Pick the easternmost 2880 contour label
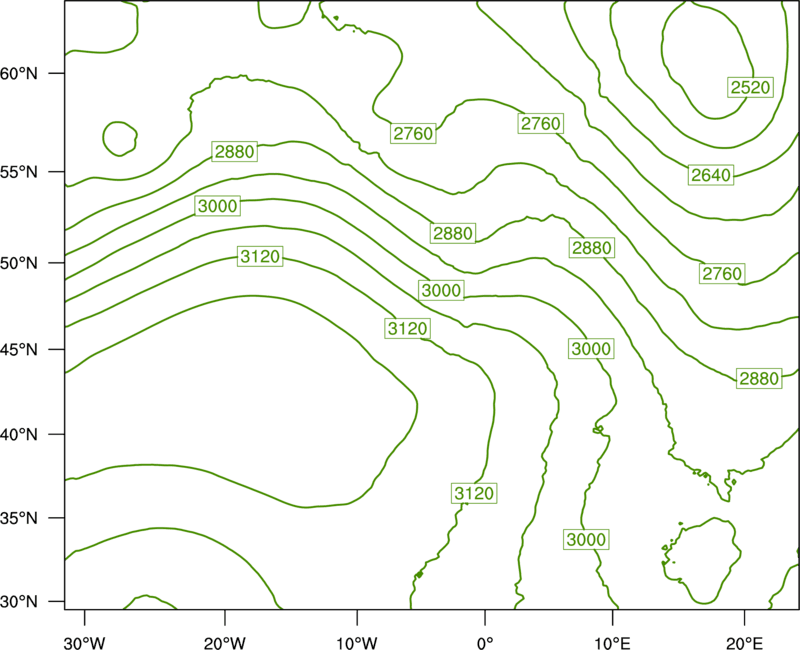 (759, 379)
